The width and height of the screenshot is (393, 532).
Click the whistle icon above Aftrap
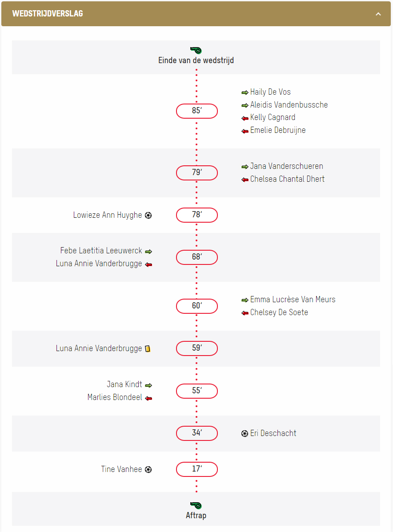click(196, 505)
